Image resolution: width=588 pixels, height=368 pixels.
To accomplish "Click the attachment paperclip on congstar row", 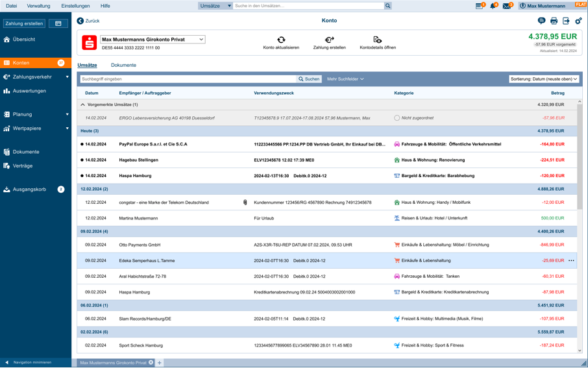I will (245, 202).
